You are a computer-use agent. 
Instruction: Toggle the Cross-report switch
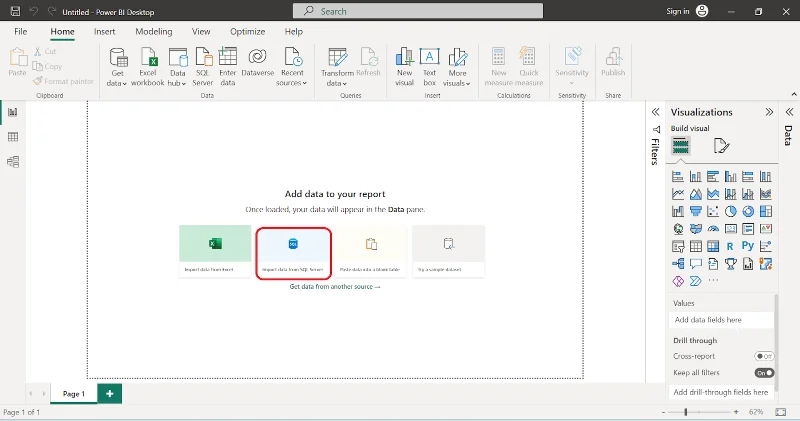click(x=764, y=356)
